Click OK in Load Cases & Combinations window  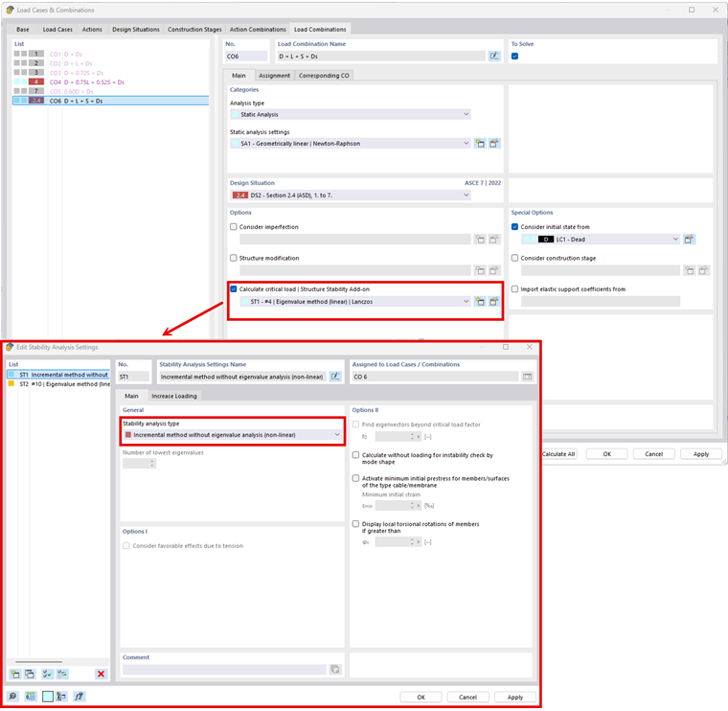pyautogui.click(x=606, y=454)
